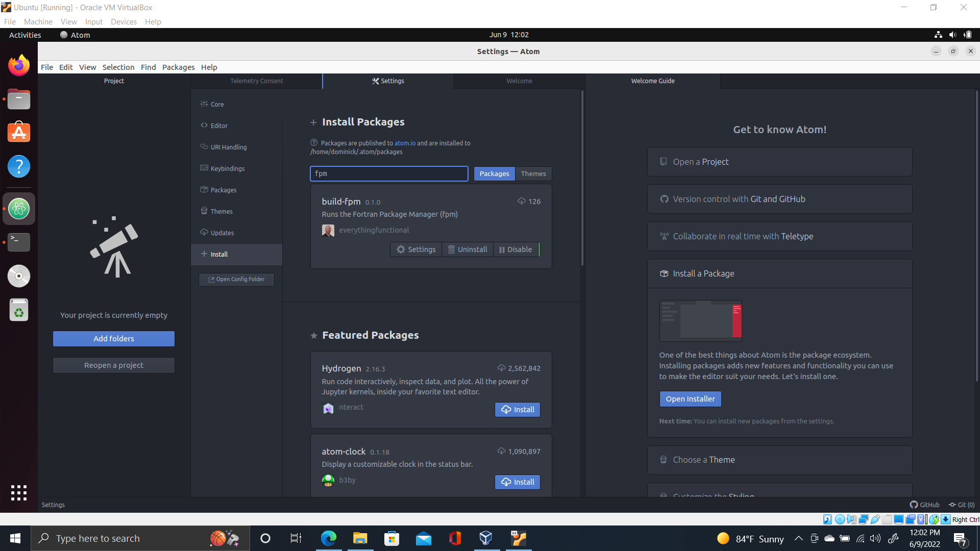Open the Find menu
Viewport: 980px width, 551px height.
coord(148,67)
